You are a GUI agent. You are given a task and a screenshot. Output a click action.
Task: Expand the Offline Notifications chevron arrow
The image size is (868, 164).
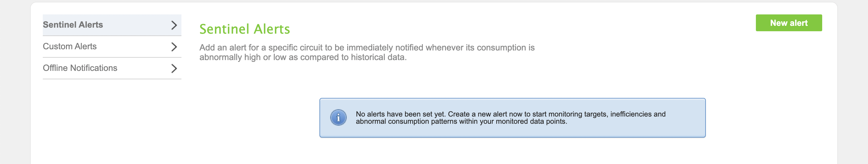174,68
